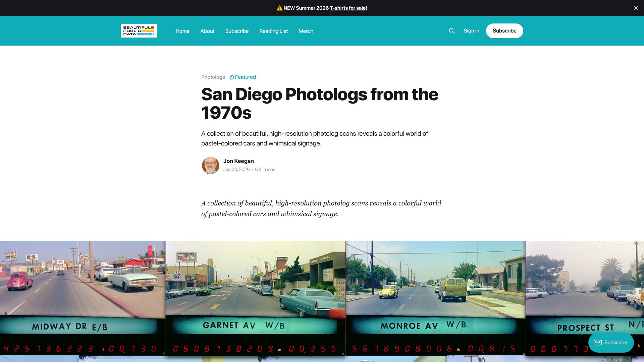Viewport: 644px width, 362px height.
Task: Click the warning icon in the banner
Action: click(x=279, y=8)
